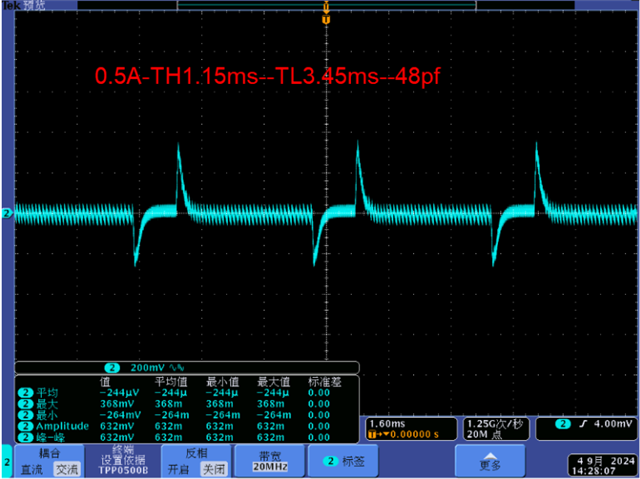
Task: Click the rising edge trigger slope icon
Action: [x=583, y=424]
